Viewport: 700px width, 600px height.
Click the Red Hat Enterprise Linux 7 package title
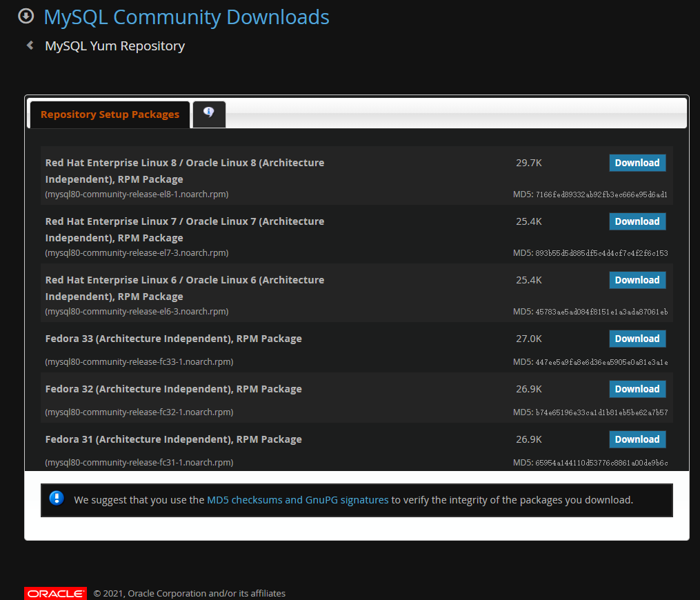(185, 230)
